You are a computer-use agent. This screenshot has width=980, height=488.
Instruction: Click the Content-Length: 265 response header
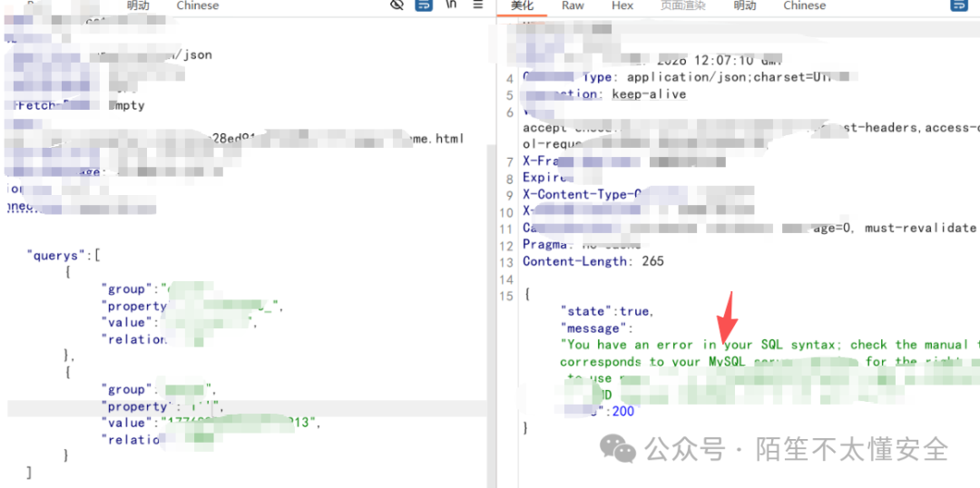point(593,261)
